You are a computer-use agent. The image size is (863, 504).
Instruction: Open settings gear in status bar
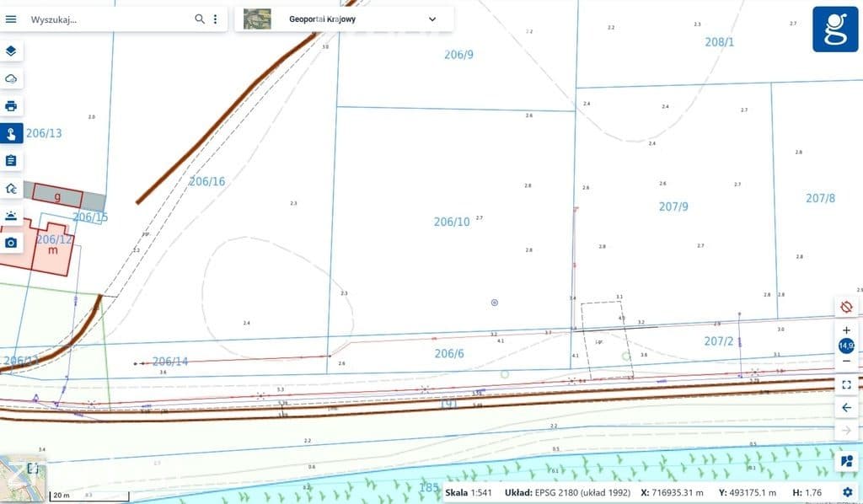848,492
